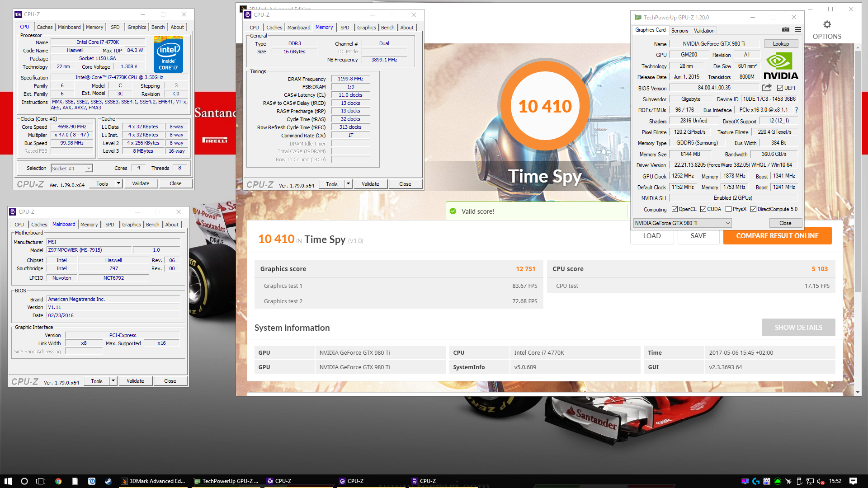
Task: Open the GPU-Z hamburger menu
Action: point(798,30)
